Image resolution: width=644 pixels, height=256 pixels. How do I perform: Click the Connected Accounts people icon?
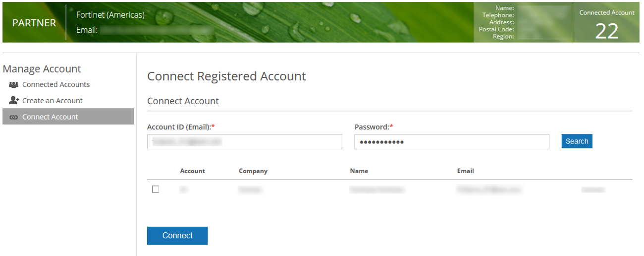13,85
